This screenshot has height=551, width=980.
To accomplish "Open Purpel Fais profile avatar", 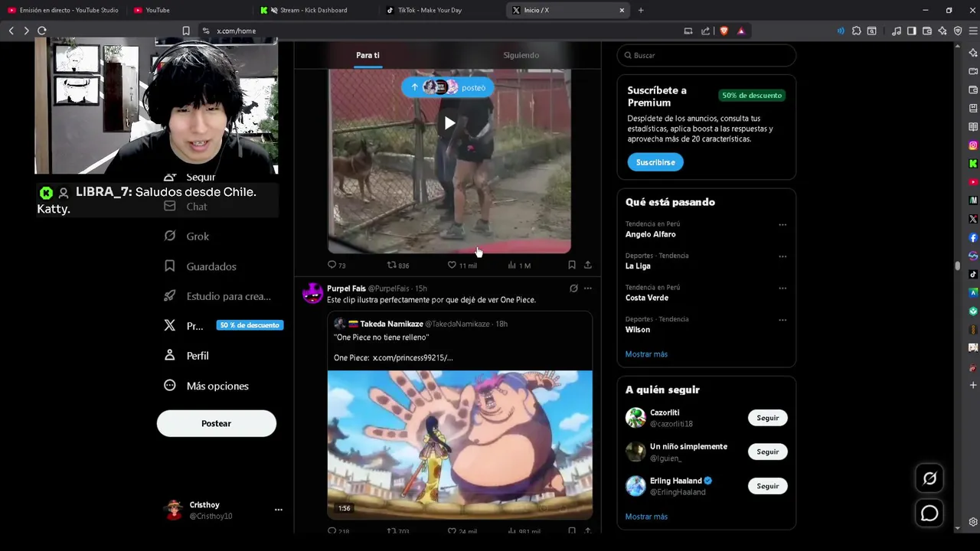I will [x=312, y=293].
